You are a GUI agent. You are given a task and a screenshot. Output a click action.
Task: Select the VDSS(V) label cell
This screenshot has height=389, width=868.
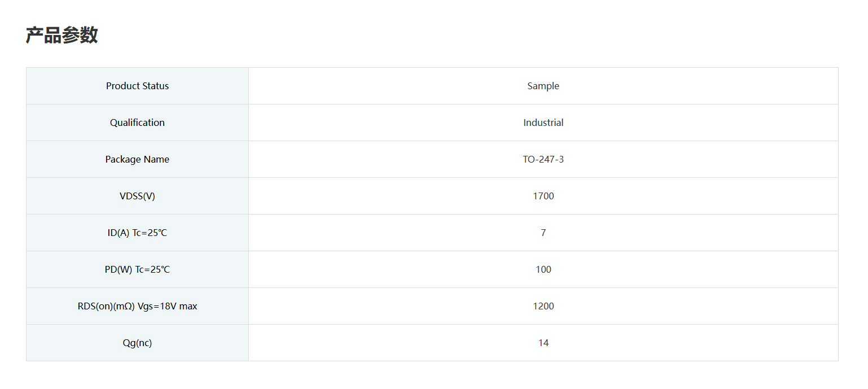tap(137, 196)
